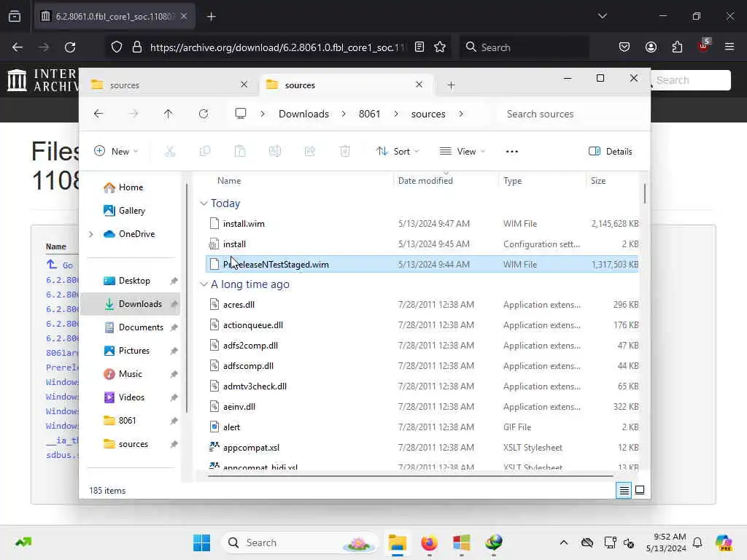This screenshot has height=560, width=747.
Task: Show hidden system tray icons
Action: (564, 542)
